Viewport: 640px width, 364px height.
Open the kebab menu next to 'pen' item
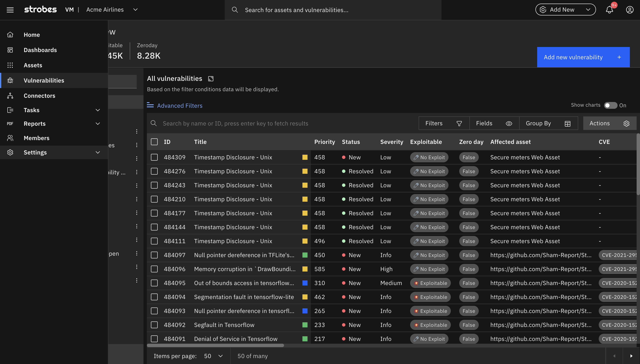pyautogui.click(x=137, y=253)
